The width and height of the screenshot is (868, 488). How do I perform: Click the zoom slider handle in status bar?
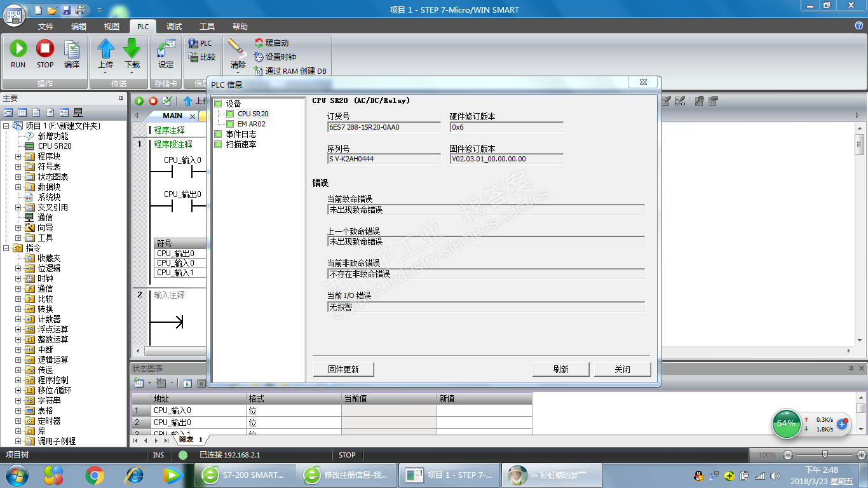point(825,454)
